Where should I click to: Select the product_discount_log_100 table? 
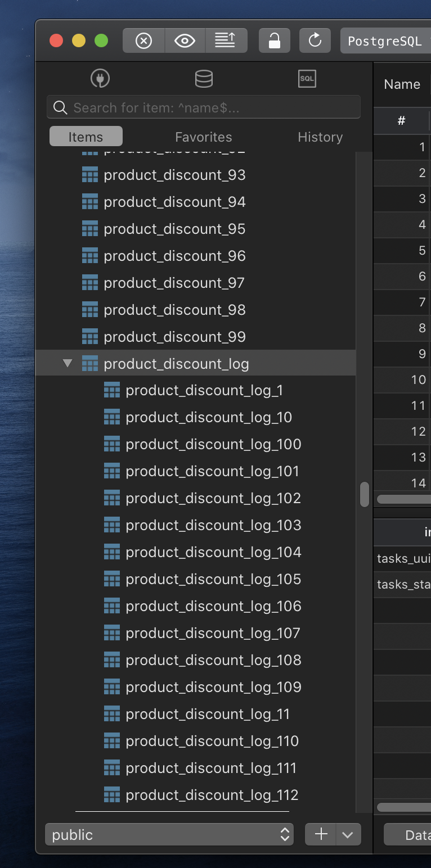coord(213,444)
